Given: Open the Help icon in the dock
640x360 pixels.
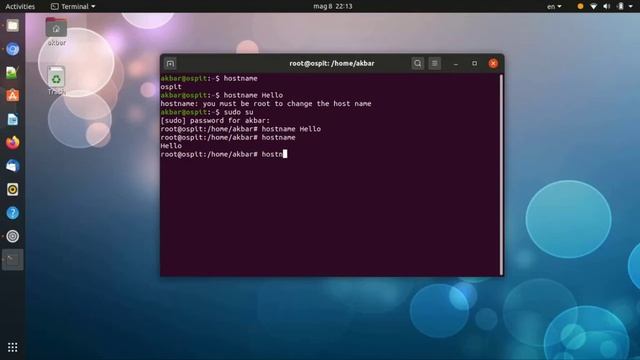Looking at the screenshot, I should (x=13, y=213).
